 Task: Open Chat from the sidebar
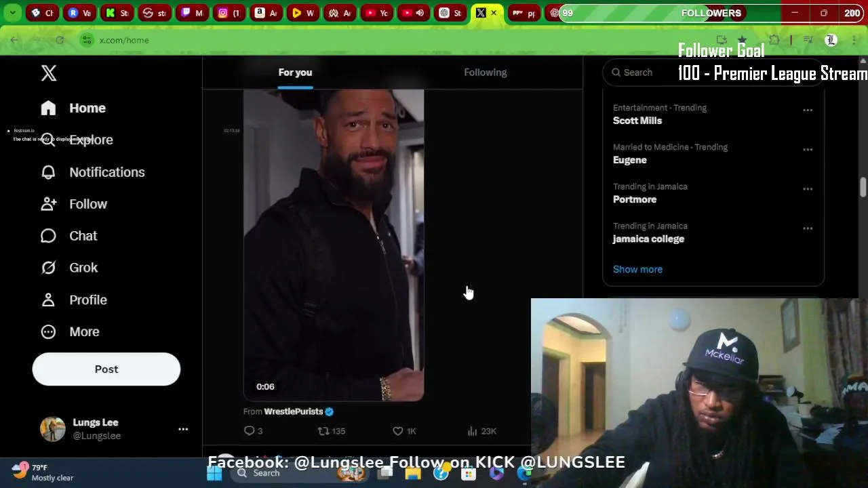coord(69,236)
